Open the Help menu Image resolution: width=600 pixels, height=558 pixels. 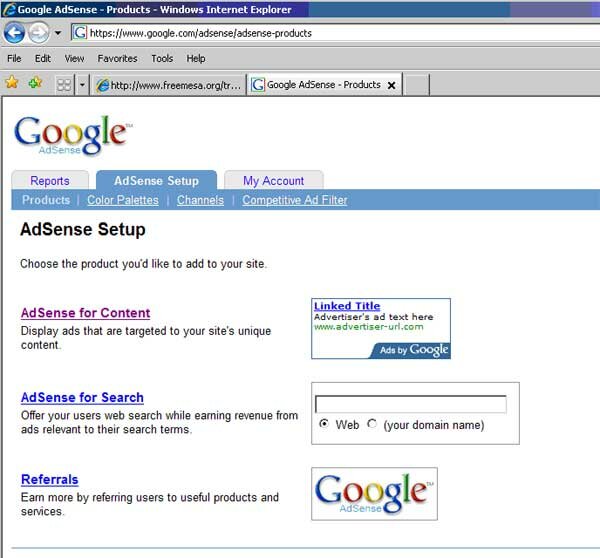196,59
